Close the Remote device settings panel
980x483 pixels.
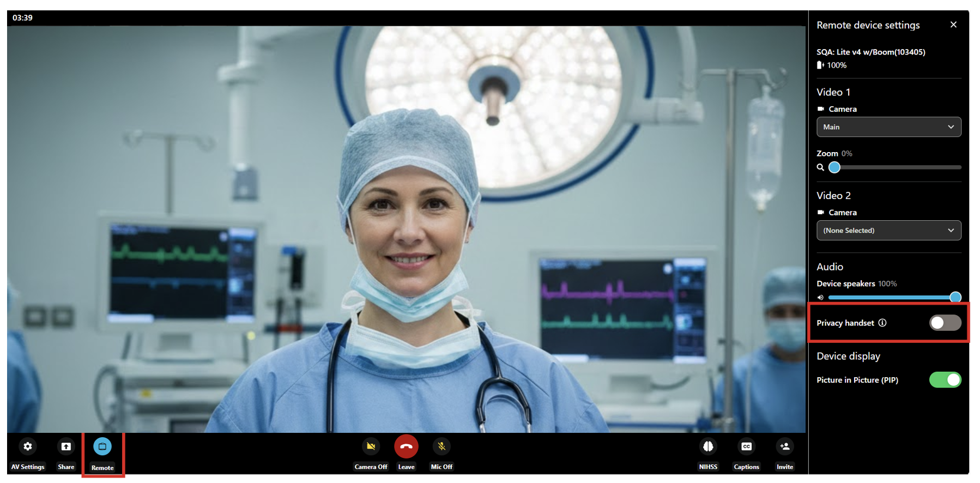click(953, 25)
